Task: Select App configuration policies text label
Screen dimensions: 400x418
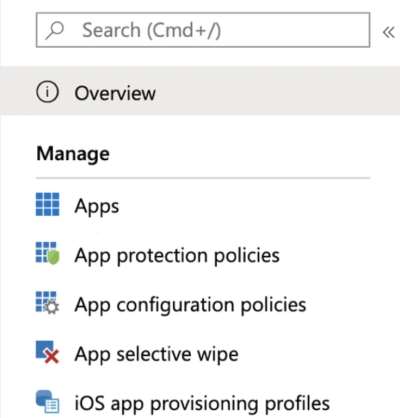Action: coord(190,305)
